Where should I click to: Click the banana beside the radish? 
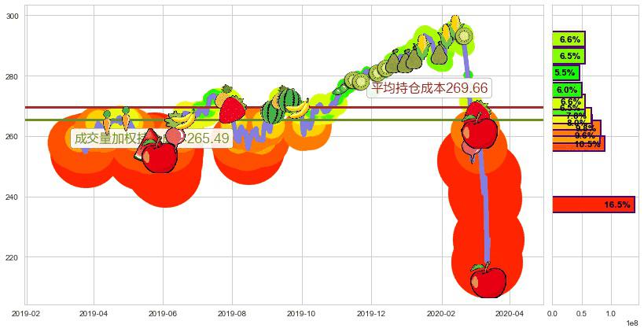point(182,120)
